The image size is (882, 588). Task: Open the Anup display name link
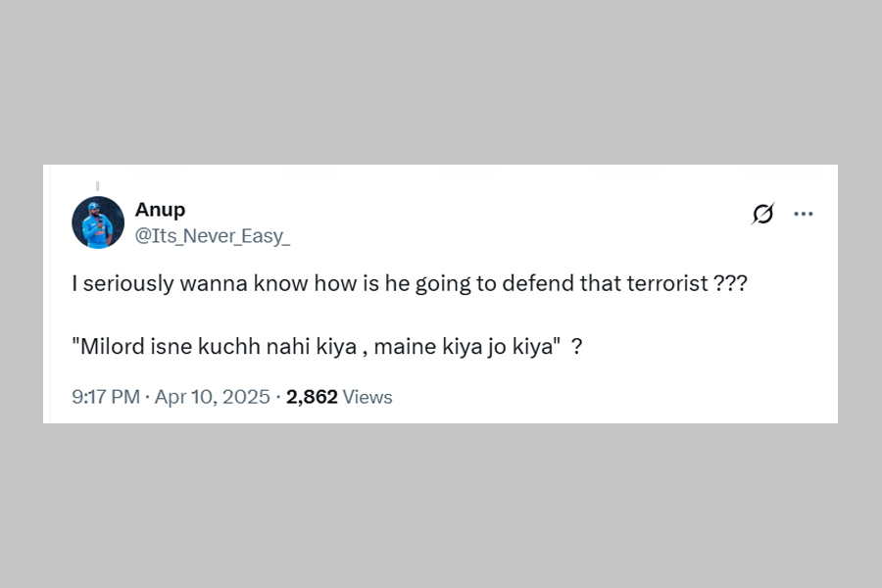[160, 210]
